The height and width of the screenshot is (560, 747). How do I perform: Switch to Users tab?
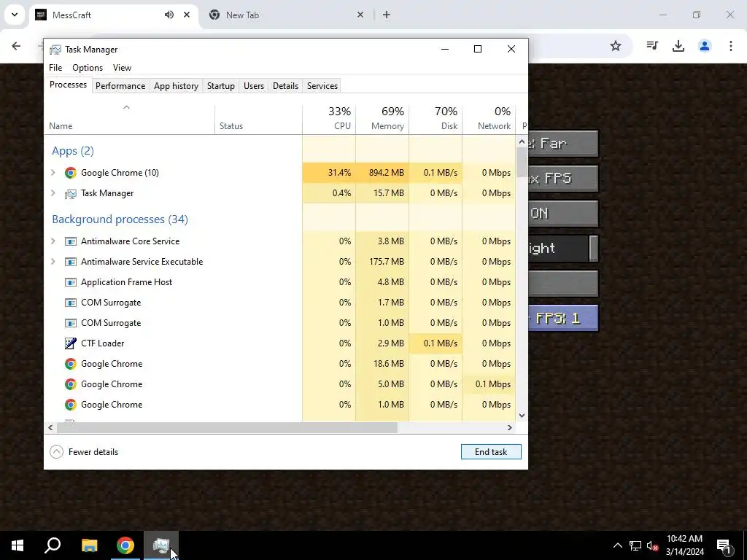(253, 86)
